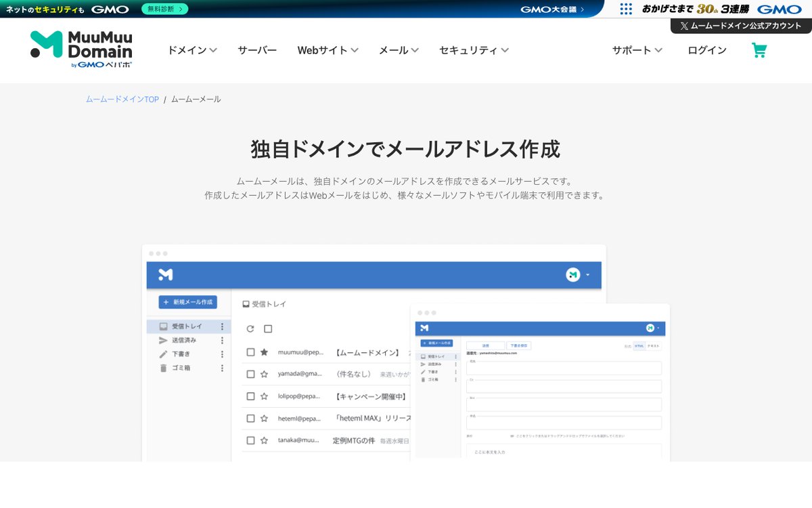Switch compose format to テキスト
812x508 pixels.
[654, 345]
